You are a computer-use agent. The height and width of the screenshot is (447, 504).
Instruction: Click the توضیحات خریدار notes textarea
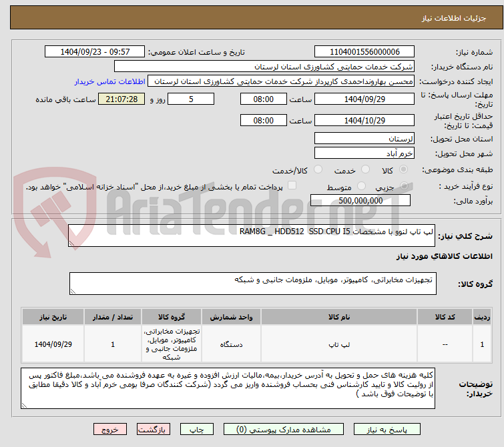click(228, 388)
